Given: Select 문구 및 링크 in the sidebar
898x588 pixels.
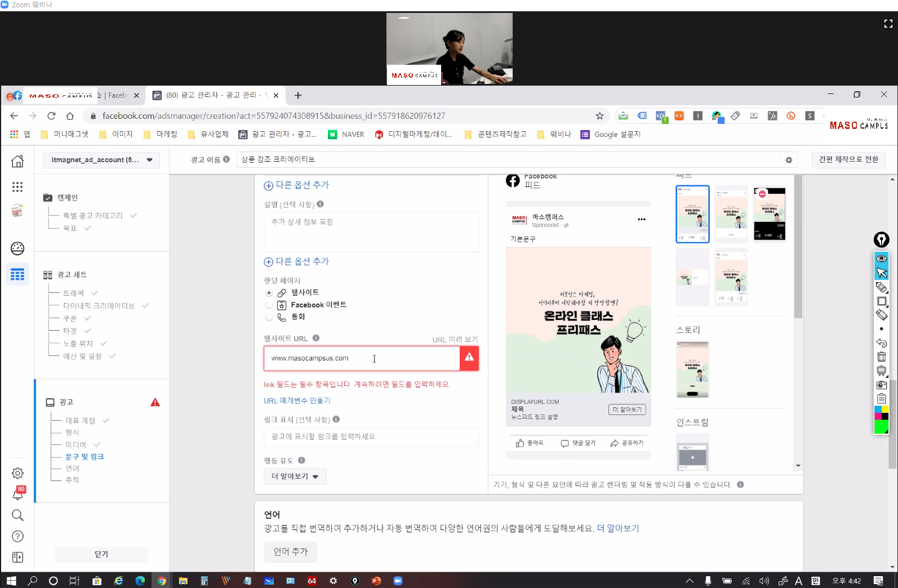Looking at the screenshot, I should pos(85,457).
